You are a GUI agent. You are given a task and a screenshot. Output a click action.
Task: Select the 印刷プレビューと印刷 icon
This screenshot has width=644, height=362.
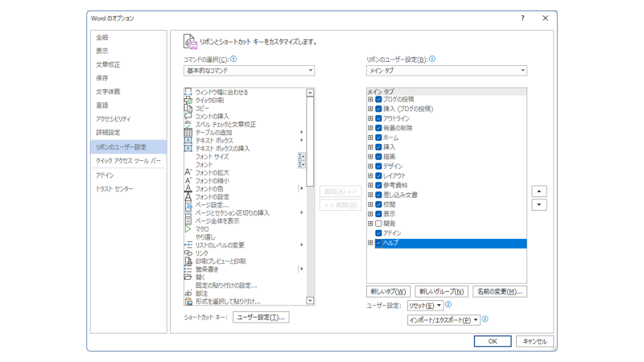[188, 261]
